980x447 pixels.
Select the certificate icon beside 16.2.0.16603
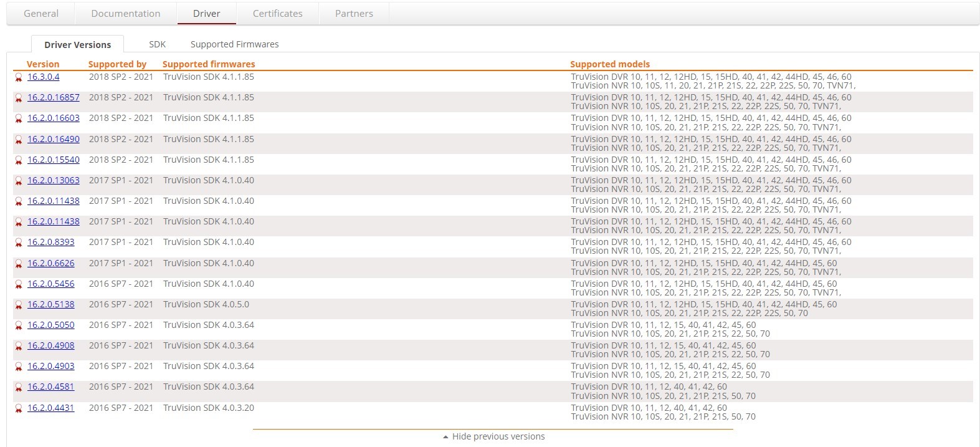(x=19, y=119)
